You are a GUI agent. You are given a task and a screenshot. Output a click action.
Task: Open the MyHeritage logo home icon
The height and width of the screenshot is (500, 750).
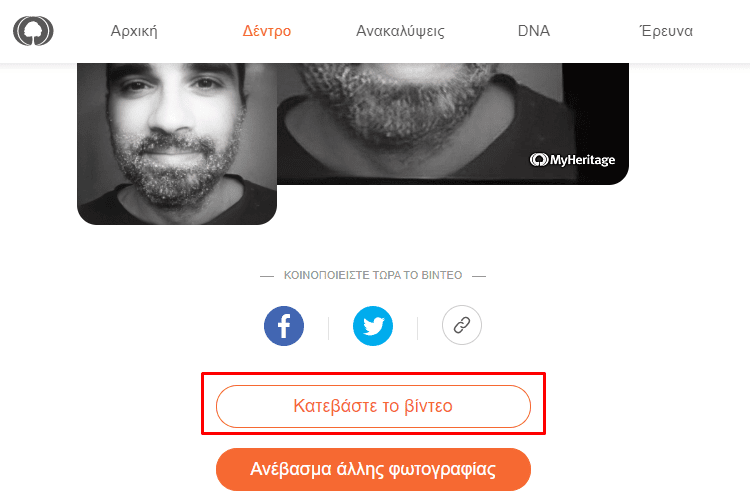pos(33,31)
